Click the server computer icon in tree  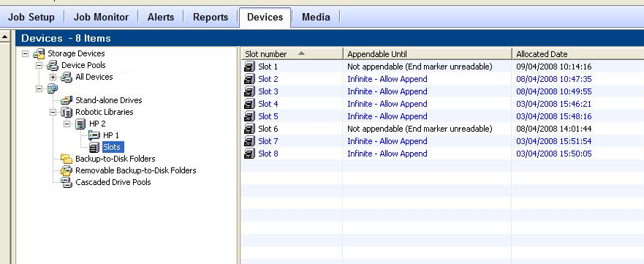coord(53,88)
